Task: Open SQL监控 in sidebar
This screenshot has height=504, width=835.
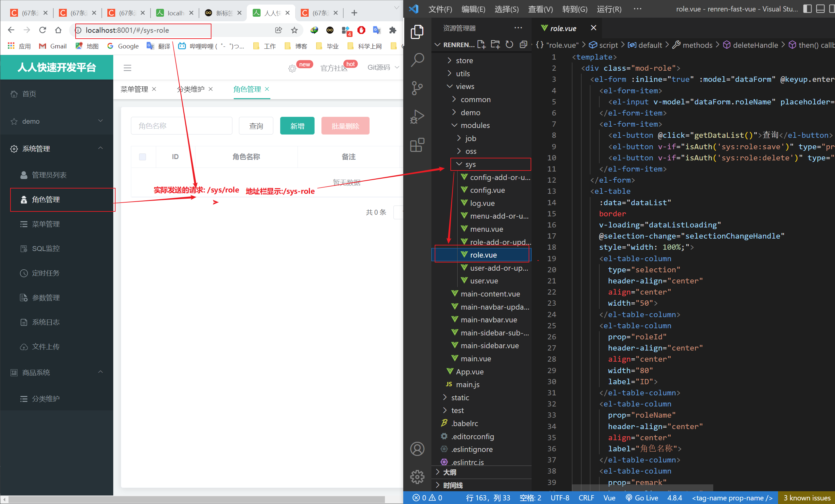Action: pos(57,248)
